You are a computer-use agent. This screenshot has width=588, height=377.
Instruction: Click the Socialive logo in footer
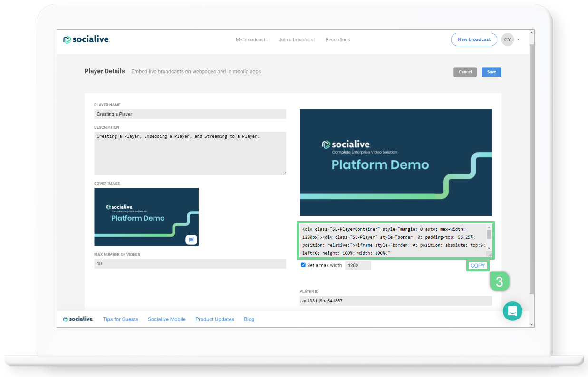coord(78,319)
